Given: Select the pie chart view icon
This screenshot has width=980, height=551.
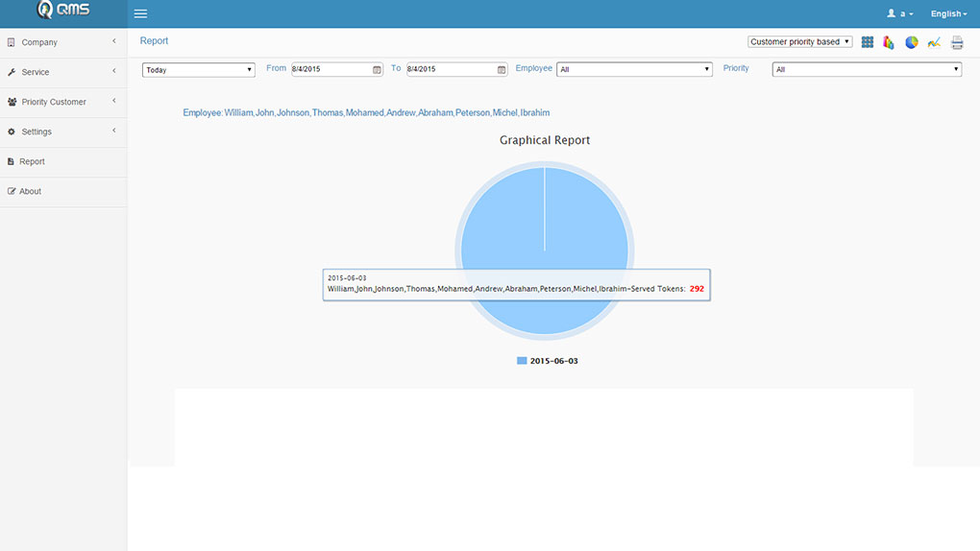Looking at the screenshot, I should (912, 42).
